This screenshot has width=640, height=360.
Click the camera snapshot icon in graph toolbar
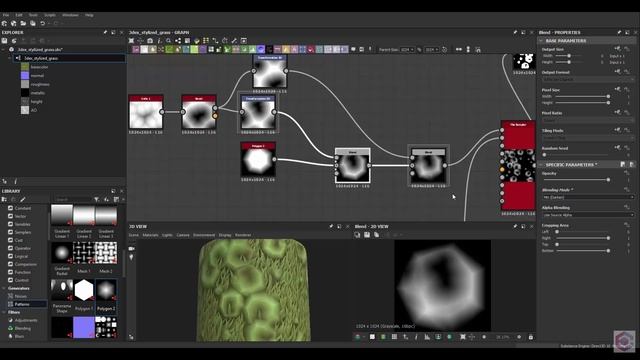150,41
